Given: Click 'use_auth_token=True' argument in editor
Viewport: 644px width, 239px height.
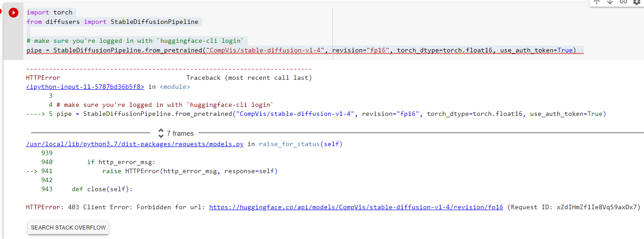Looking at the screenshot, I should click(x=536, y=50).
